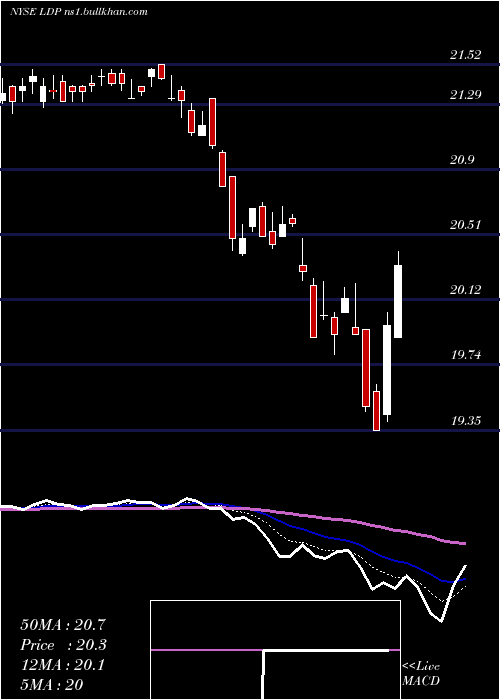Click the <<Live MACD label

tap(421, 674)
